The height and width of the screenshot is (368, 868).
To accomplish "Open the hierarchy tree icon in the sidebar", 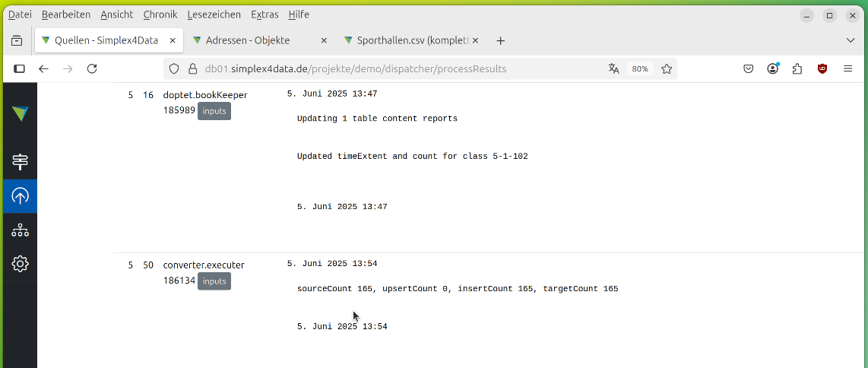I will 20,230.
